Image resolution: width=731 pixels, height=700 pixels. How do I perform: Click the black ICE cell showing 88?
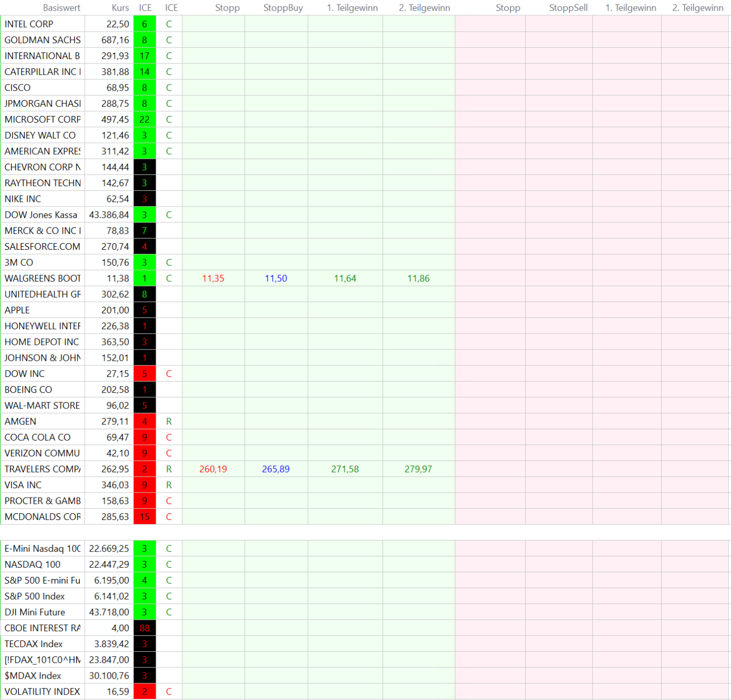144,628
